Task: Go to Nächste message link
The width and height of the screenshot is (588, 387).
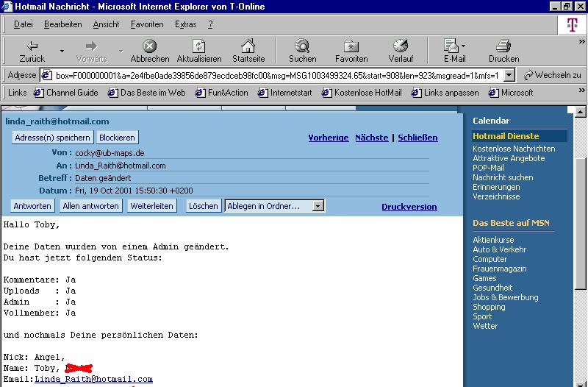Action: pyautogui.click(x=372, y=138)
